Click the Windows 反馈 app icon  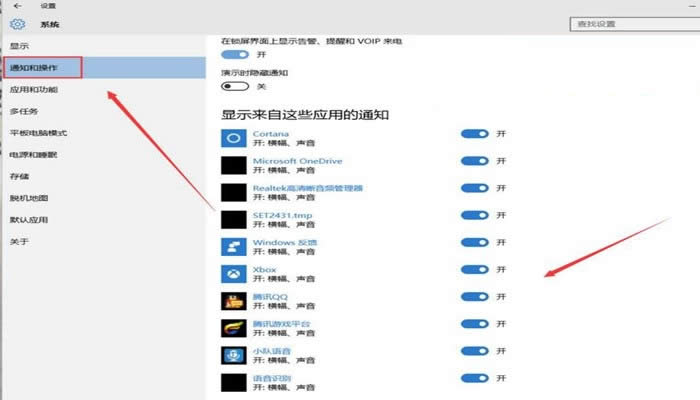231,246
